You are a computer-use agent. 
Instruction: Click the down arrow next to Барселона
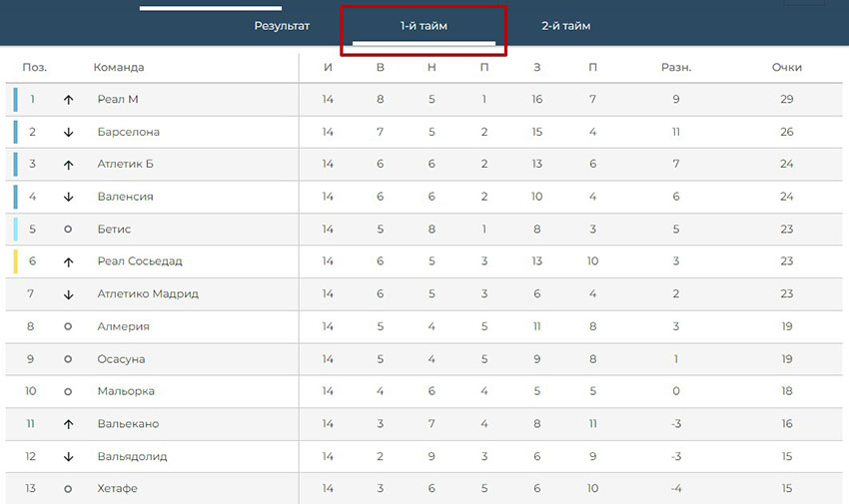click(x=68, y=132)
